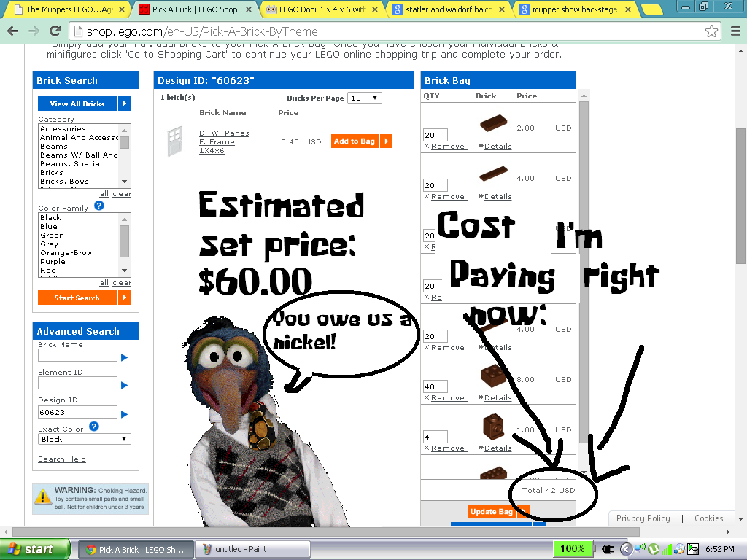Open the Search Help link
This screenshot has width=747, height=560.
pos(62,459)
